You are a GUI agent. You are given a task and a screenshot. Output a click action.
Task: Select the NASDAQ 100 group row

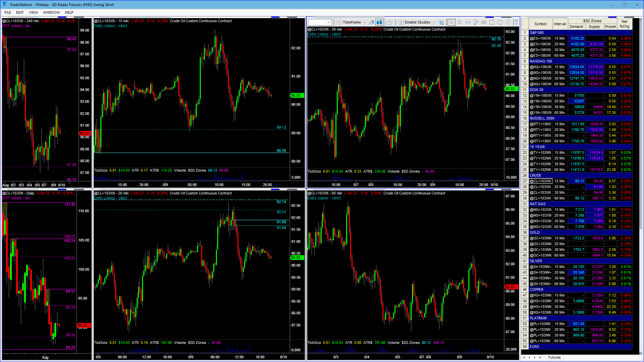click(581, 61)
